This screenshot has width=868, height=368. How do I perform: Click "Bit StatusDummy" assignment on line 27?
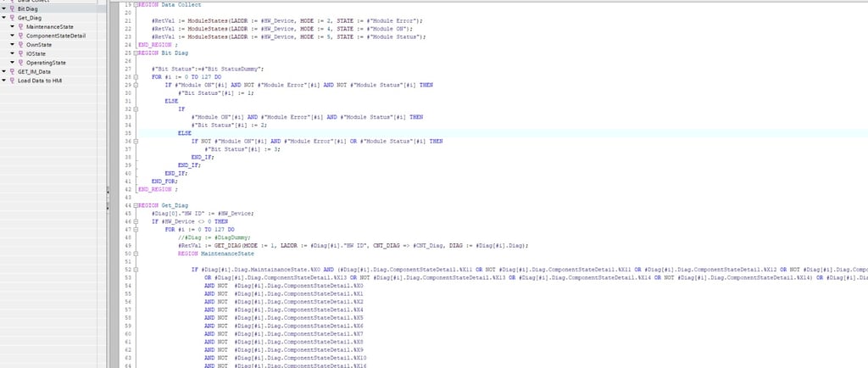(208, 69)
